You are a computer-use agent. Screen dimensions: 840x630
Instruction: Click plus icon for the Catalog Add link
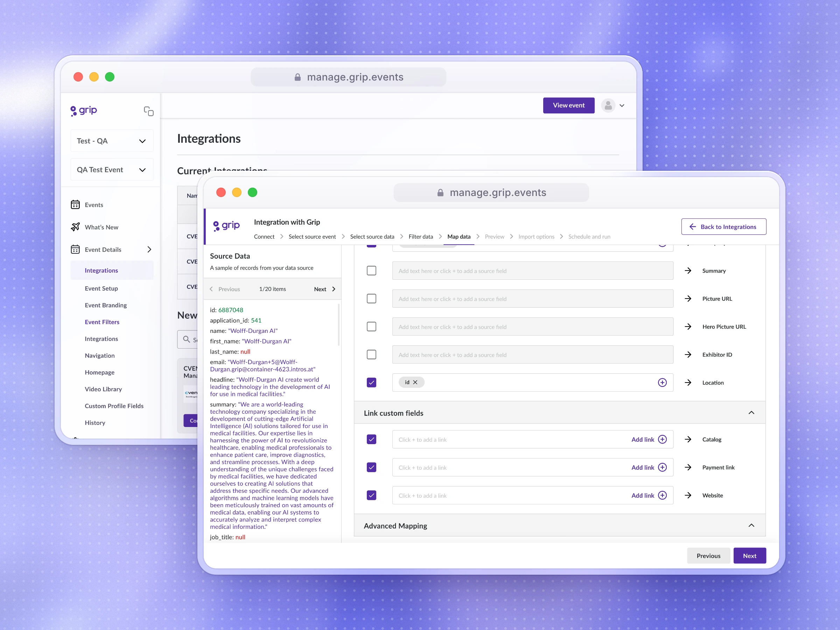[x=662, y=439]
